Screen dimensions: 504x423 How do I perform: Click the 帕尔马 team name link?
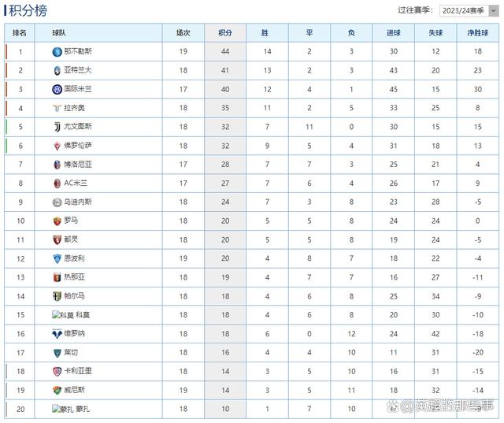coord(75,296)
